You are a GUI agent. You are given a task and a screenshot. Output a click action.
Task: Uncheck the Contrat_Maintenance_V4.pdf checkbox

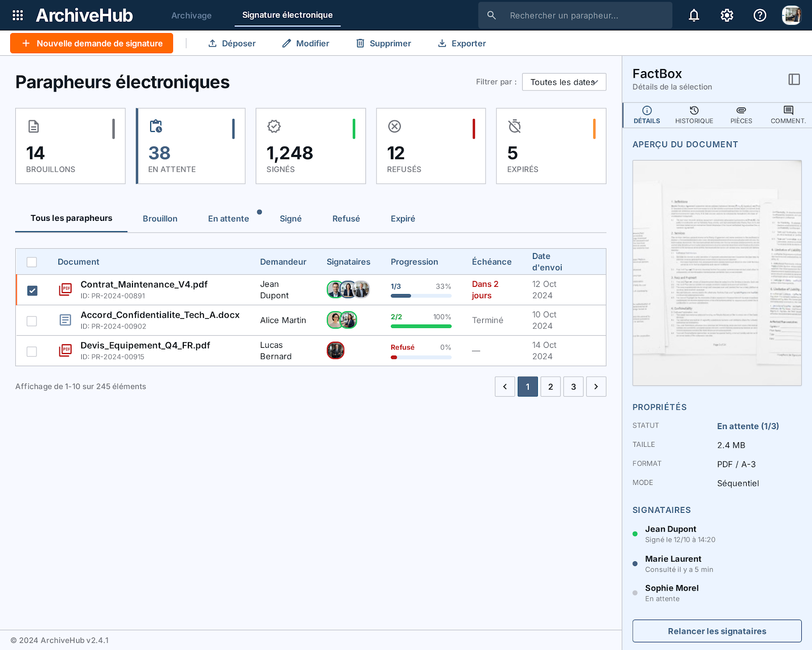point(32,290)
